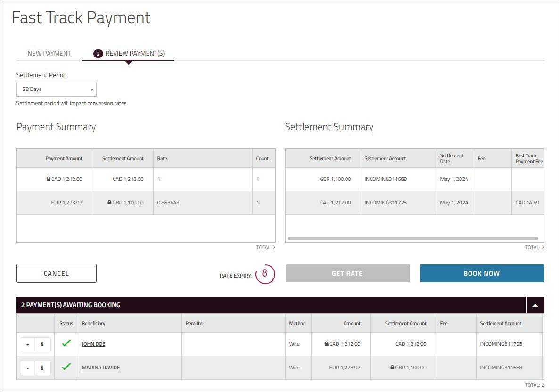
Task: Click lock icon beside GBP 1,100.00 in Payment Summary
Action: pyautogui.click(x=109, y=203)
